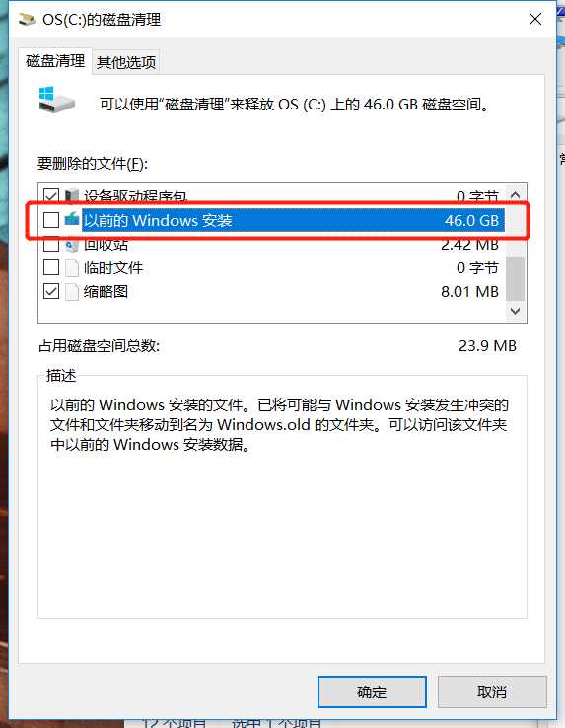Check the 以前的 Windows 安装 checkbox
The image size is (565, 728).
(x=51, y=220)
